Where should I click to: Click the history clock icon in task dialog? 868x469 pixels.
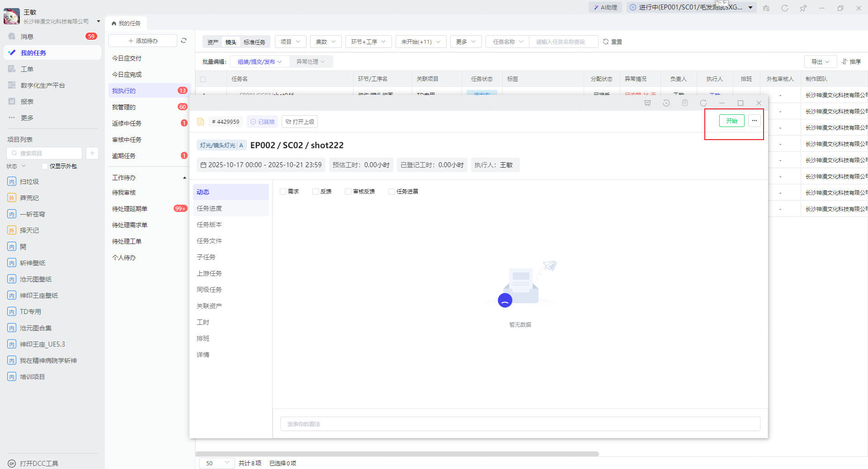pos(666,103)
